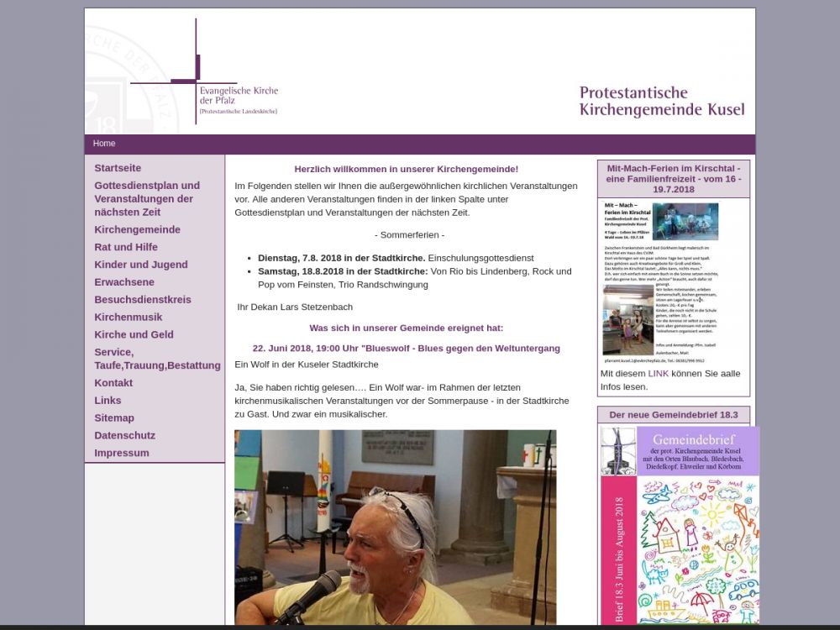The height and width of the screenshot is (630, 840).
Task: Open the Sitemap link in sidebar
Action: [x=114, y=417]
